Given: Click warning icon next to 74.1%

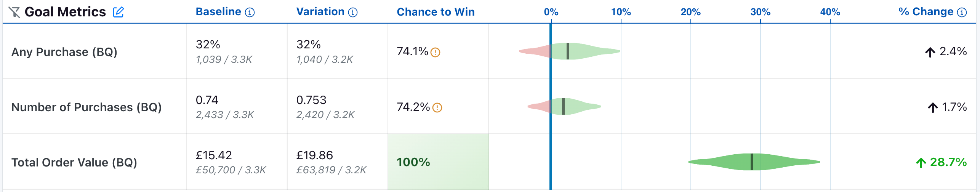Looking at the screenshot, I should [435, 52].
